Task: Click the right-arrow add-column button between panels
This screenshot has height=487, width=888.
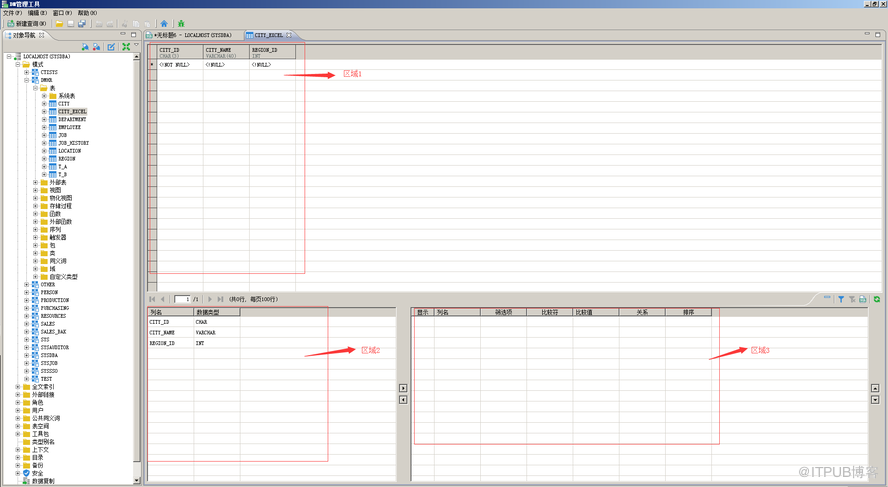Action: 403,388
